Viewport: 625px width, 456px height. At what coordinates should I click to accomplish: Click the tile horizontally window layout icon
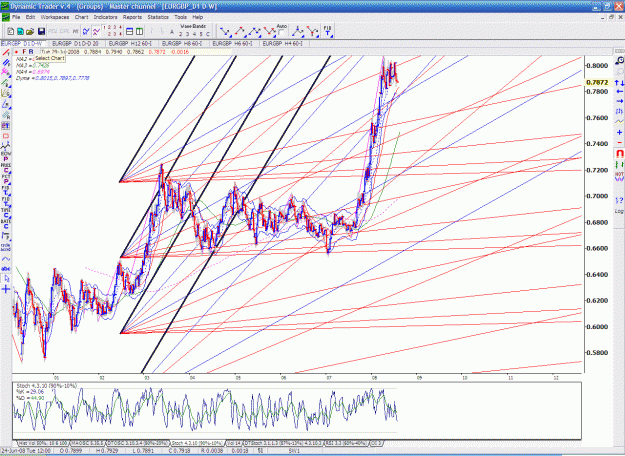pyautogui.click(x=130, y=31)
